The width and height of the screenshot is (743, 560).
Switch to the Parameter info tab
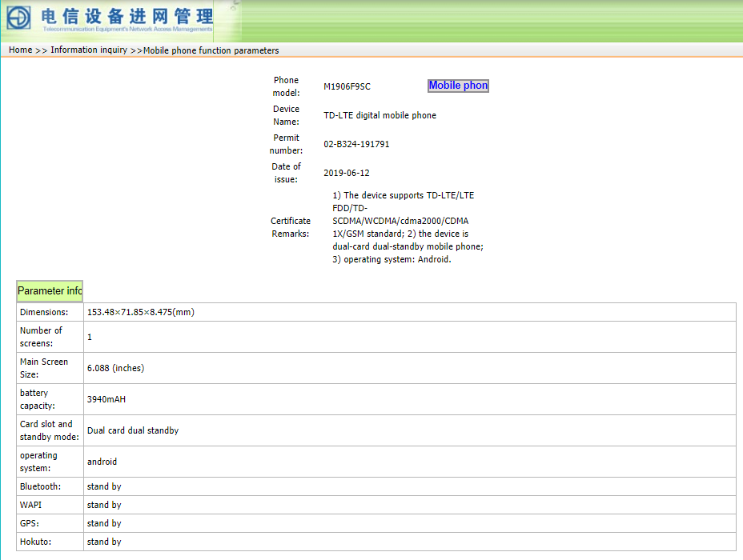tap(50, 291)
